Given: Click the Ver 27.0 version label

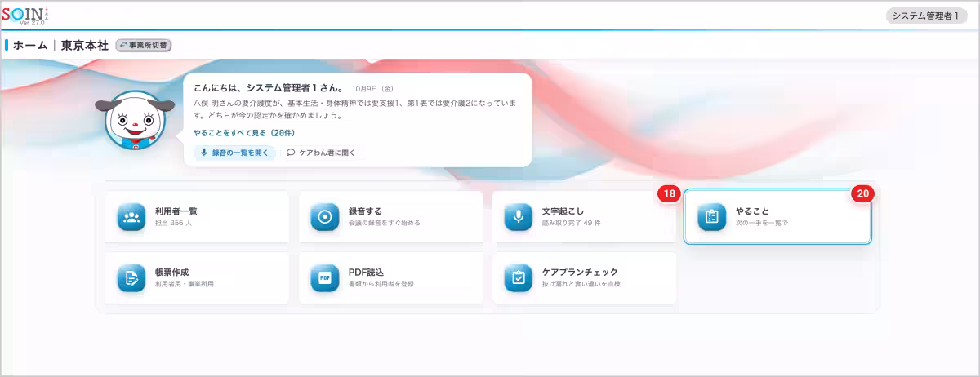Looking at the screenshot, I should point(33,24).
